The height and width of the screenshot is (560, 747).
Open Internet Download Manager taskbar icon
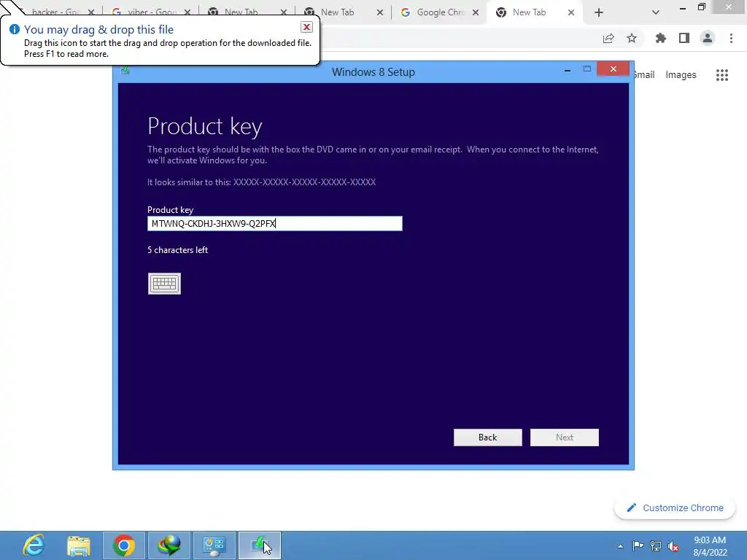(x=169, y=545)
